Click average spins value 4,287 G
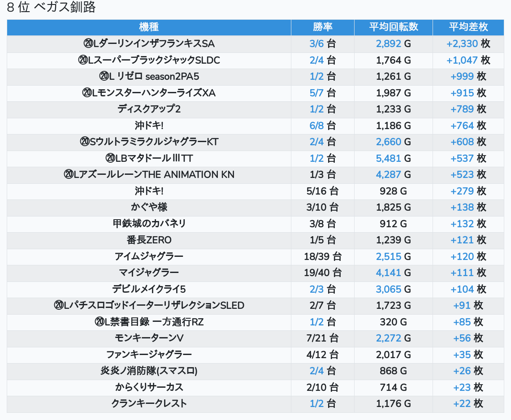The height and width of the screenshot is (420, 511). [x=394, y=175]
